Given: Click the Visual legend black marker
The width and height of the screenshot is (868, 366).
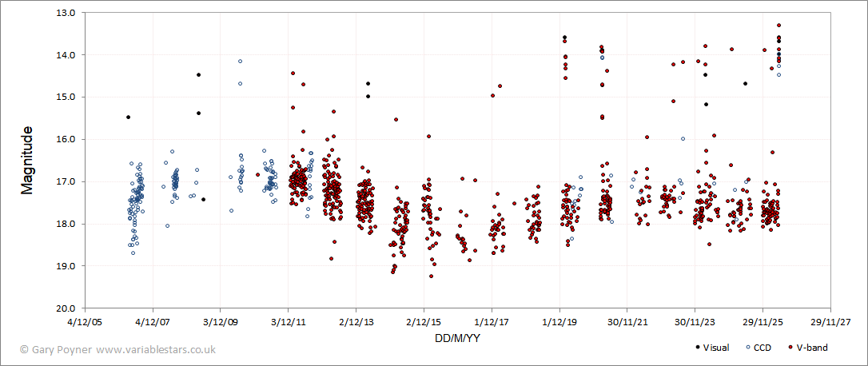Looking at the screenshot, I should point(697,348).
